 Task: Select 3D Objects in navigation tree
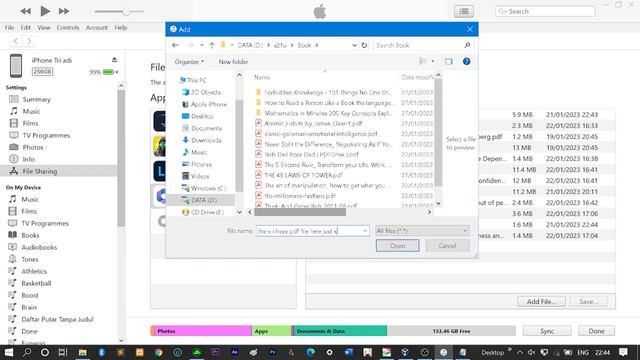coord(206,92)
